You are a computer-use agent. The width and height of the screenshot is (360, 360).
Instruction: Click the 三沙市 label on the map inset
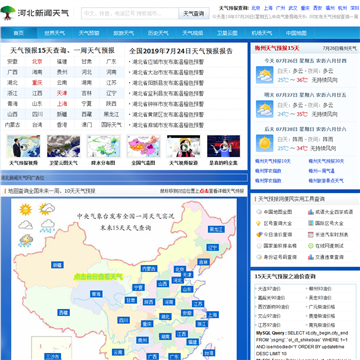[x=52, y=357]
